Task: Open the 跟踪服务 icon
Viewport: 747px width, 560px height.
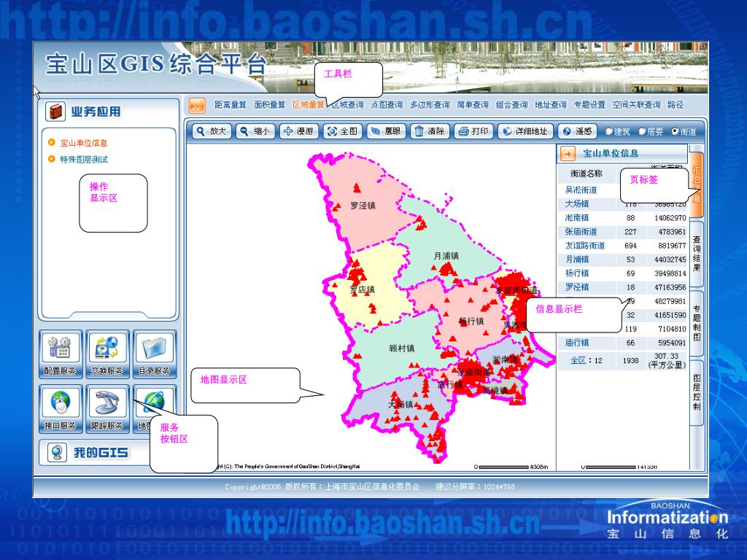Action: coord(108,409)
